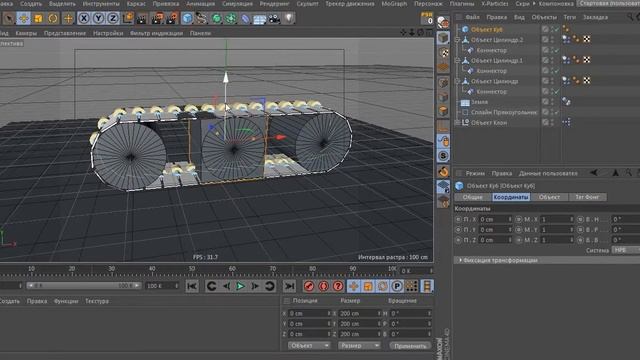Toggle layer box for Объект Куб
Screen dimensions: 640x360
coord(545,29)
